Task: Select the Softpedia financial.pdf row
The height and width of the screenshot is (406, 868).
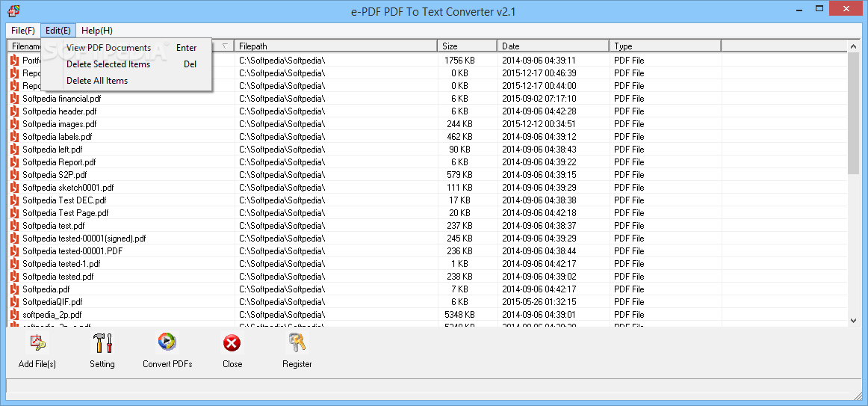Action: coord(427,99)
